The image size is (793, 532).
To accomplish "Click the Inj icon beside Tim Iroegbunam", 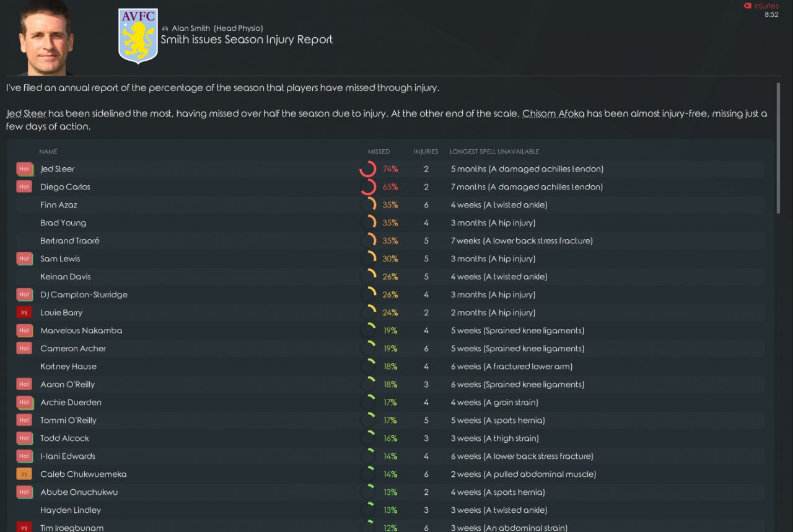I will [24, 528].
